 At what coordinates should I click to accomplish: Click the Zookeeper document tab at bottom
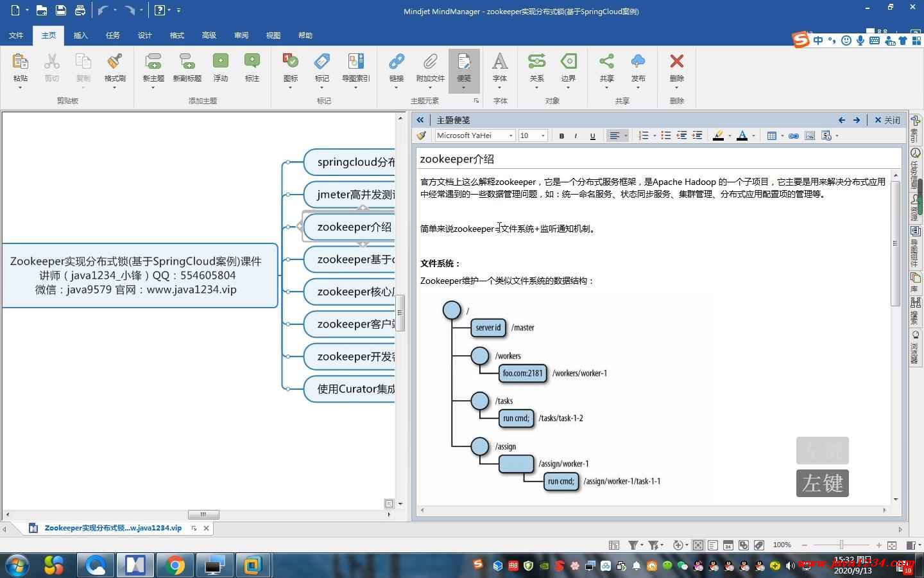coord(113,528)
